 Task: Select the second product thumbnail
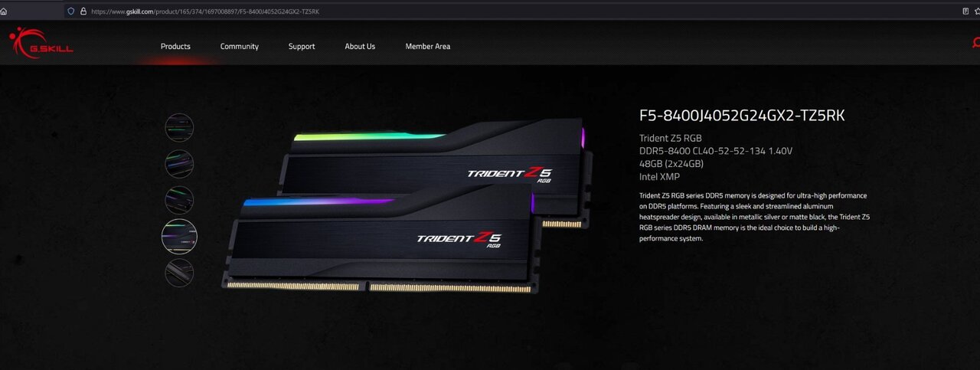(180, 163)
